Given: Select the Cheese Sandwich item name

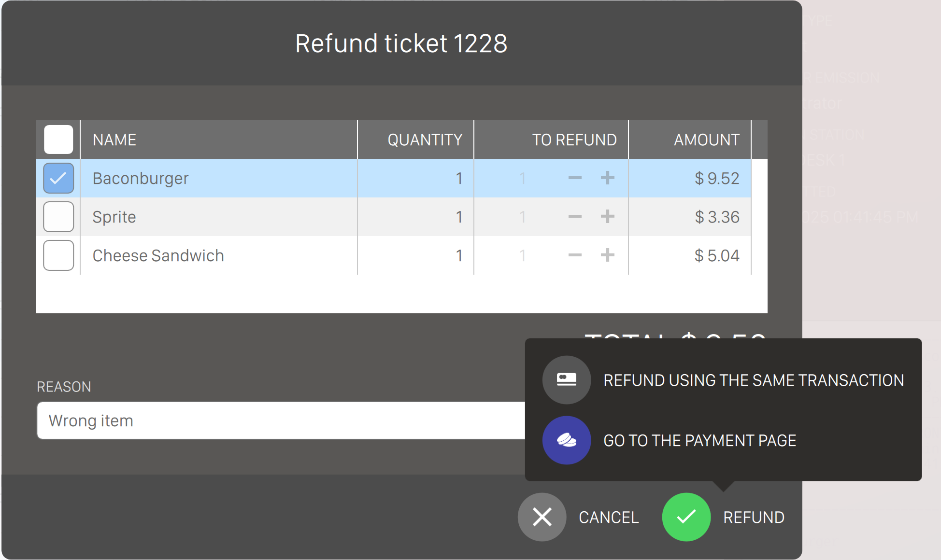Looking at the screenshot, I should (x=158, y=255).
